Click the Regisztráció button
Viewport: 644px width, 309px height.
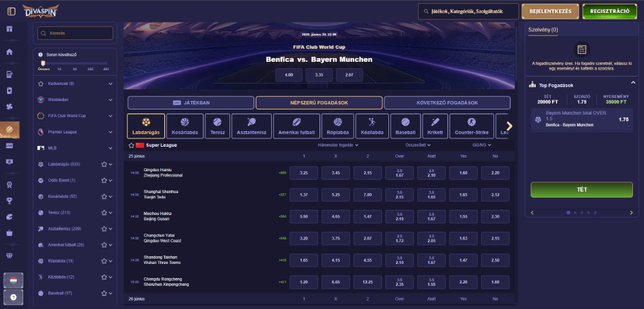(x=609, y=11)
